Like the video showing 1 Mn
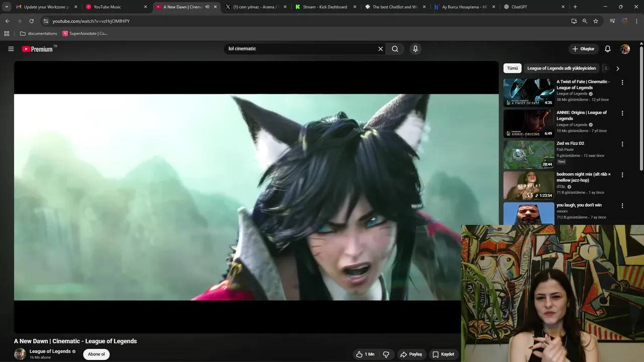 pos(365,354)
